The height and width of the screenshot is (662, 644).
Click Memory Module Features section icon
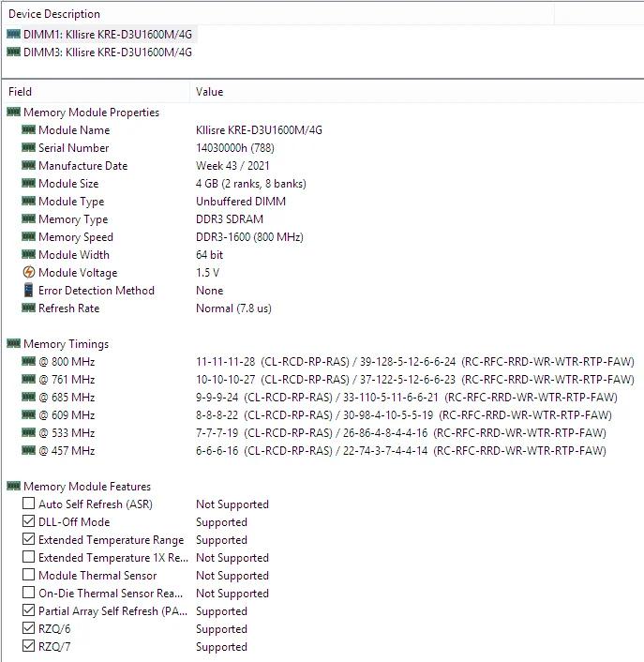[x=13, y=486]
